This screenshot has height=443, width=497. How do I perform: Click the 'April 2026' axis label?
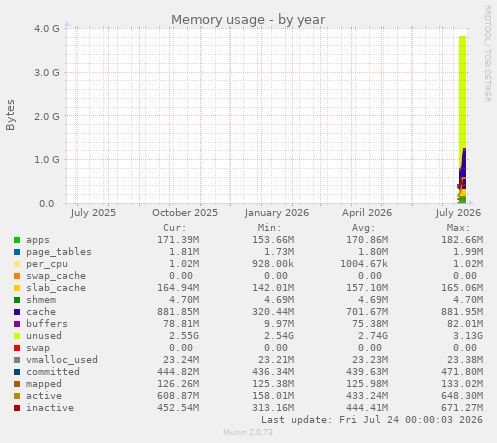(367, 213)
